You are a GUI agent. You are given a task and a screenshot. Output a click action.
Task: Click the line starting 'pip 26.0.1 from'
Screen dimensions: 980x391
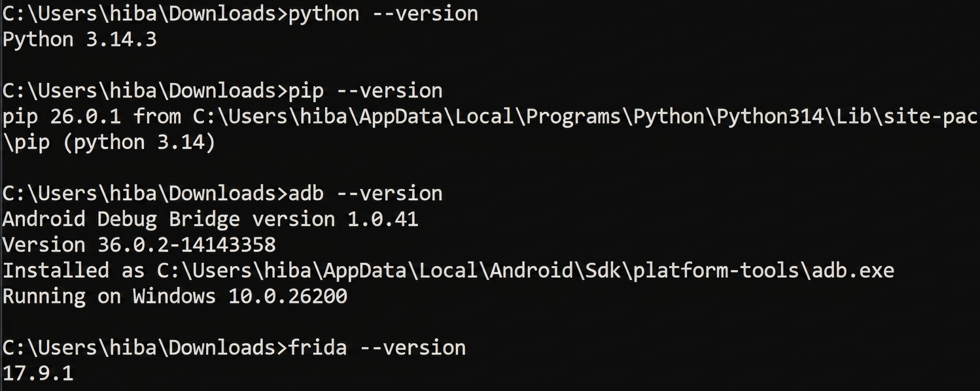[x=491, y=117]
